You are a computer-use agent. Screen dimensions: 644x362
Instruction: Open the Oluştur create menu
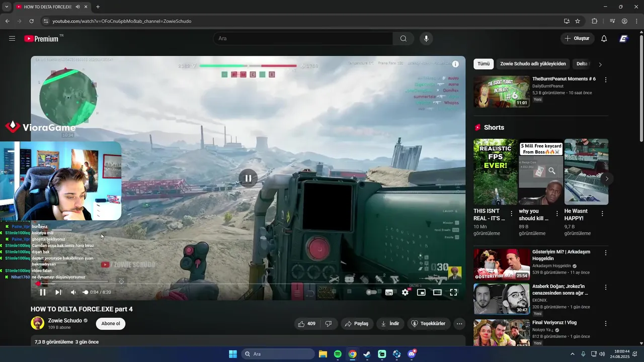[x=577, y=38]
